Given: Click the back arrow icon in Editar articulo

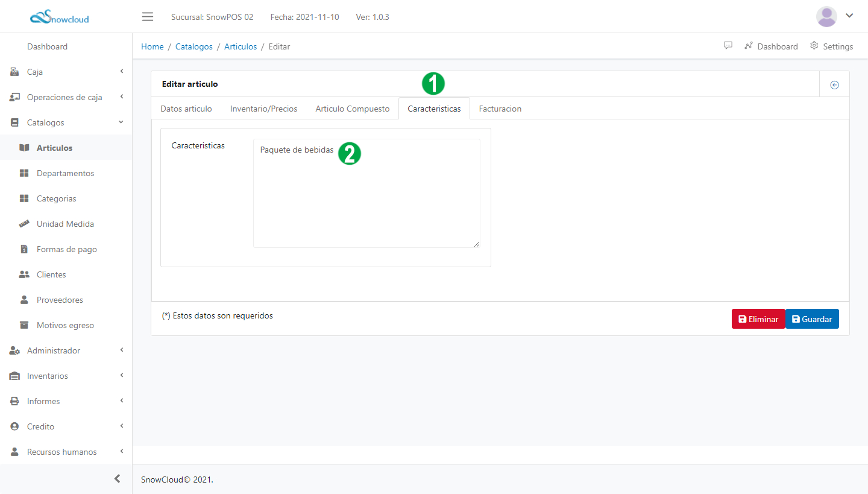Looking at the screenshot, I should coord(834,85).
